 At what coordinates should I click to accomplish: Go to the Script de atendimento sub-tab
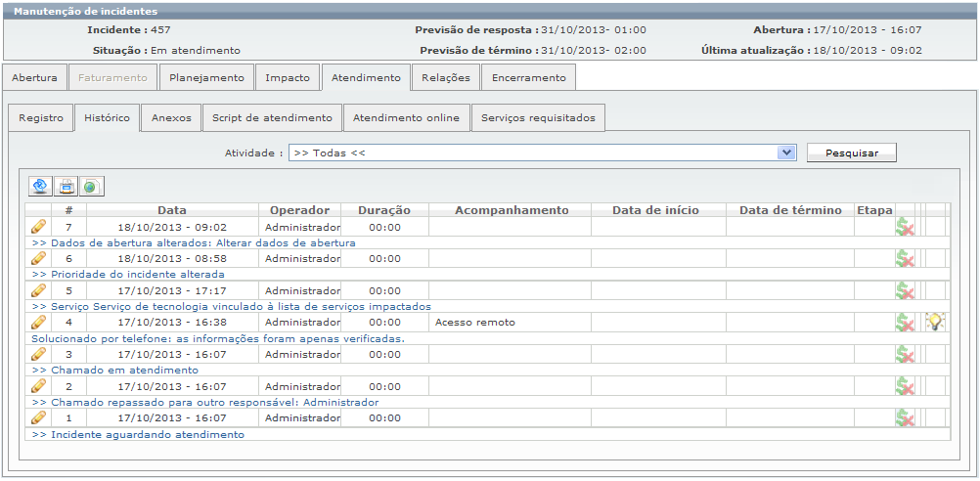tap(273, 117)
